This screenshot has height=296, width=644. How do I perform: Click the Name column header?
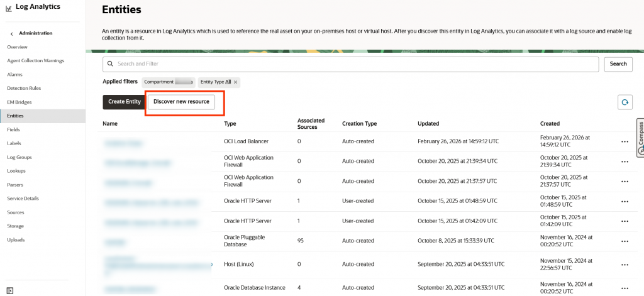tap(109, 124)
